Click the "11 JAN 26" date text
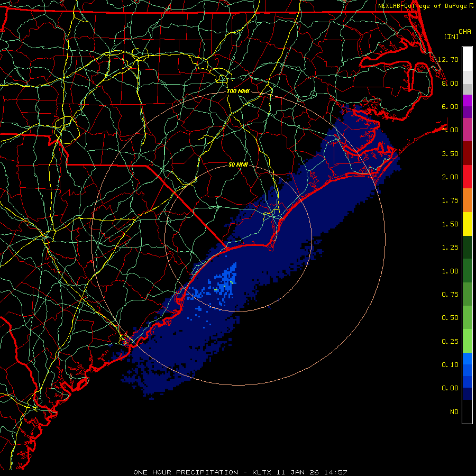Image resolution: width=476 pixels, height=476 pixels. [298, 472]
